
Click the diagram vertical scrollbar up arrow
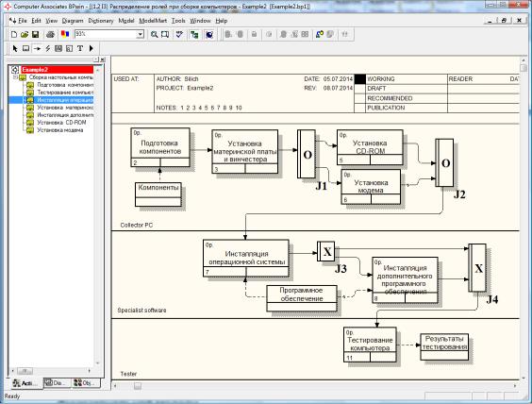point(523,60)
